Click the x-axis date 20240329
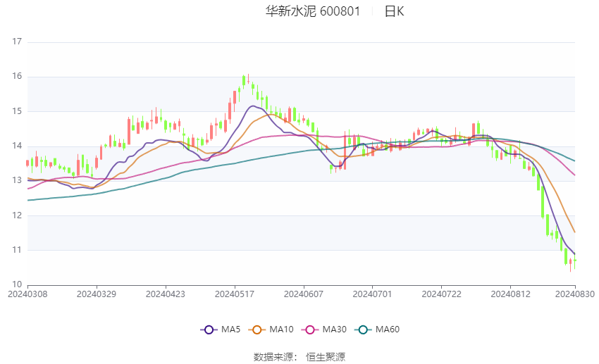This screenshot has height=364, width=599. tap(97, 294)
